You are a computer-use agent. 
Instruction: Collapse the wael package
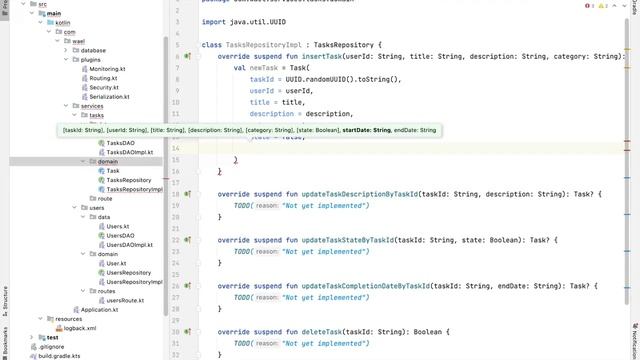(58, 41)
